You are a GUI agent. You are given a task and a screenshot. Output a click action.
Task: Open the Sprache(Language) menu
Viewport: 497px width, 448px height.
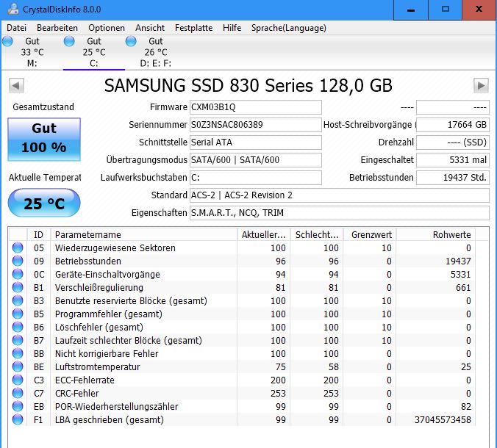pyautogui.click(x=288, y=28)
